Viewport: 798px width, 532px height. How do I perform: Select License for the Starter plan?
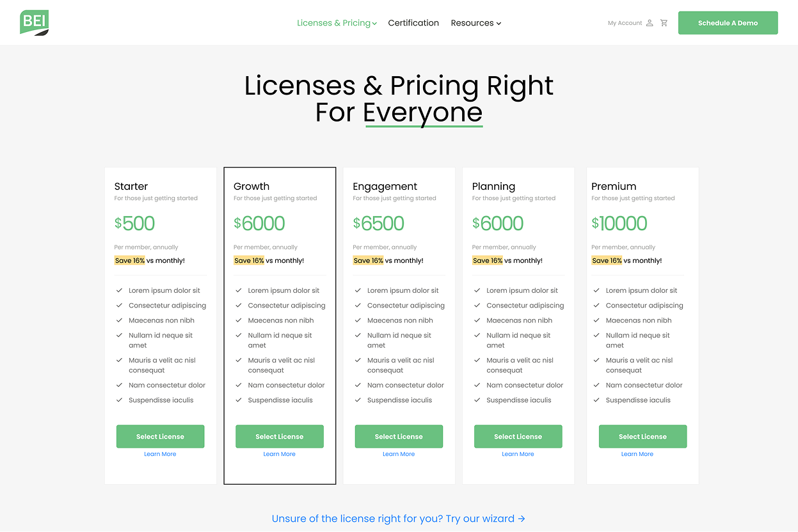(160, 437)
